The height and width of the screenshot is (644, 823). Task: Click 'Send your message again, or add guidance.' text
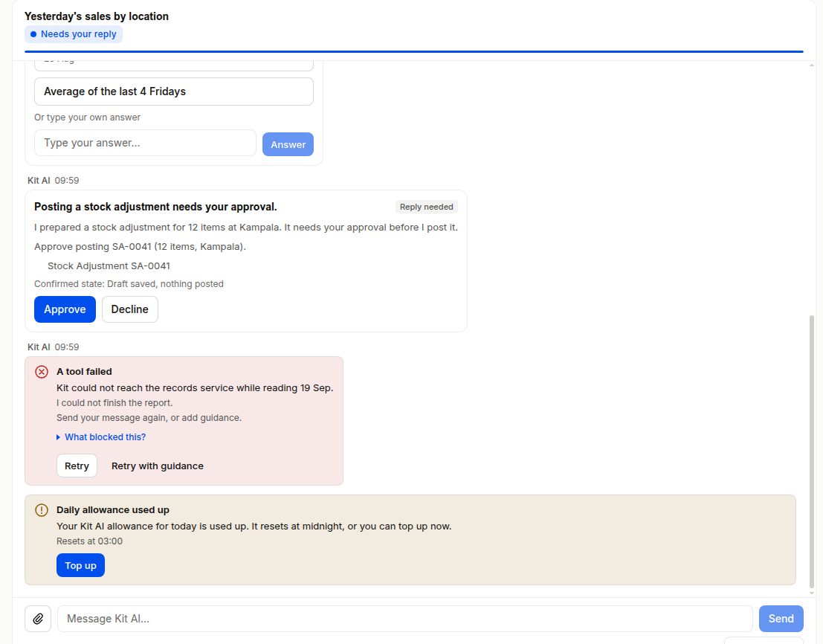click(149, 418)
